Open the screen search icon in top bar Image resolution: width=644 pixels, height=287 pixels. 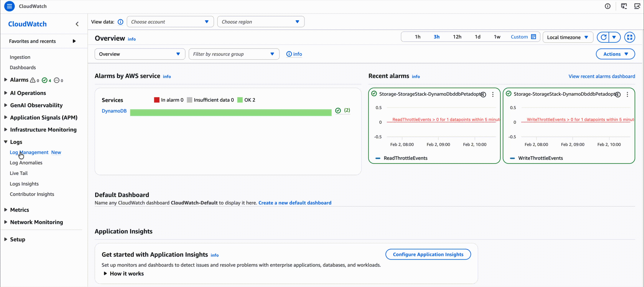[637, 6]
